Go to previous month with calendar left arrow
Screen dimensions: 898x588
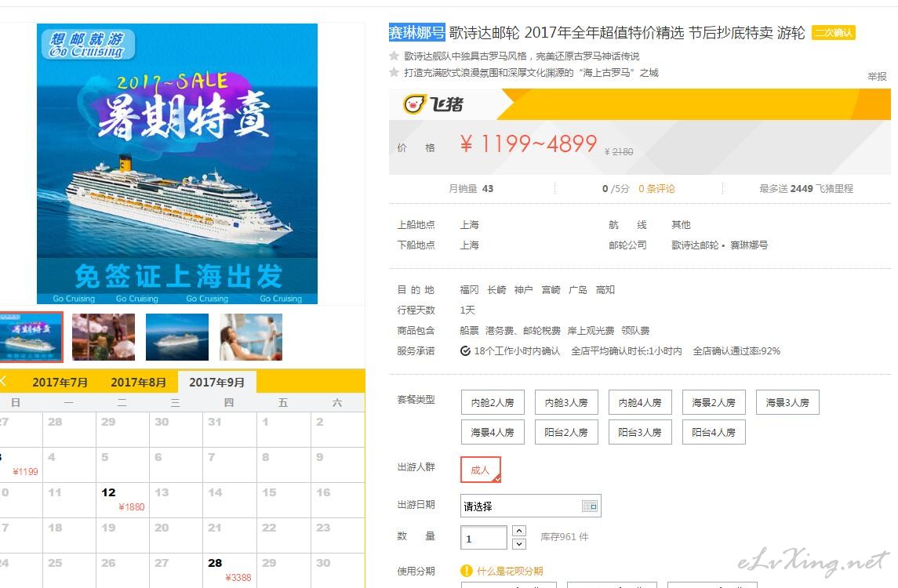click(3, 381)
